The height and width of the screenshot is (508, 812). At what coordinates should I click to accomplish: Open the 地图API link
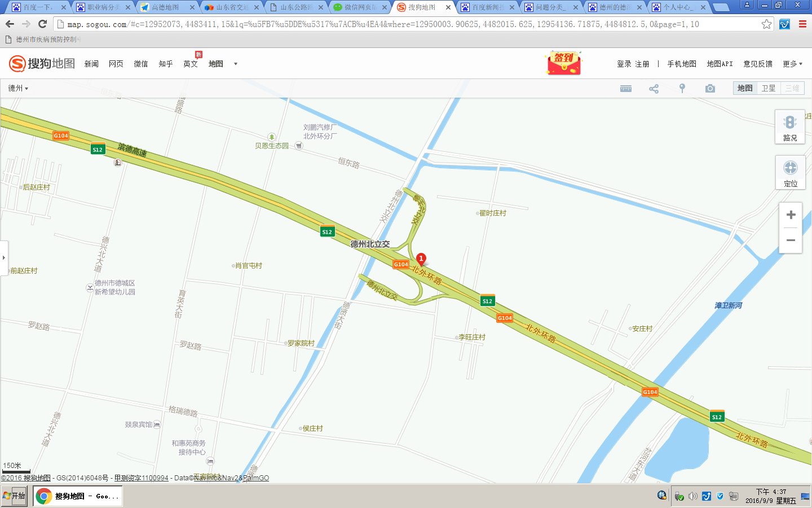(x=720, y=64)
